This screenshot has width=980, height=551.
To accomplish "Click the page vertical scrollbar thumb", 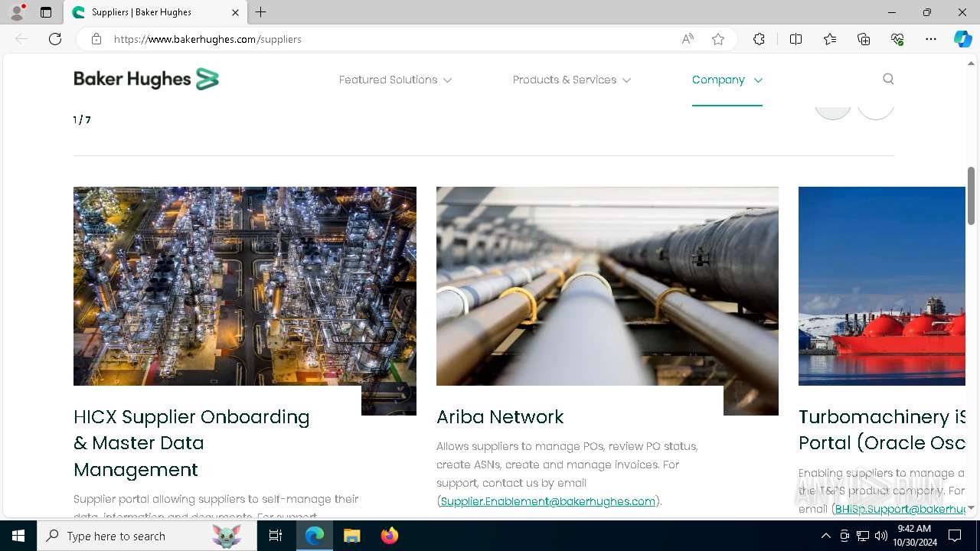I will pos(971,196).
